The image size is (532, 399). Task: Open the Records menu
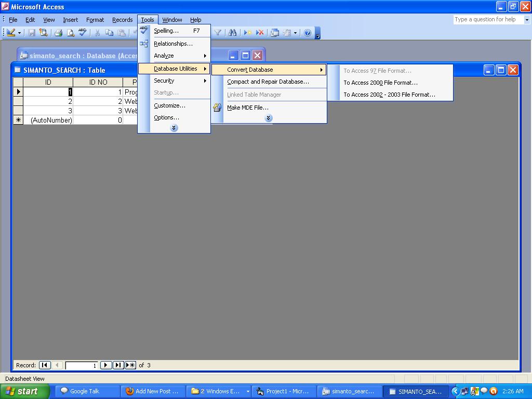tap(123, 20)
